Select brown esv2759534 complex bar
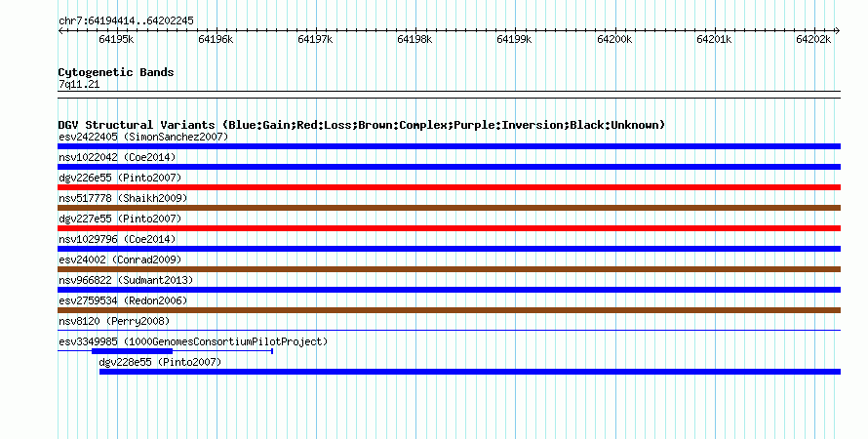This screenshot has width=868, height=439. tap(449, 310)
